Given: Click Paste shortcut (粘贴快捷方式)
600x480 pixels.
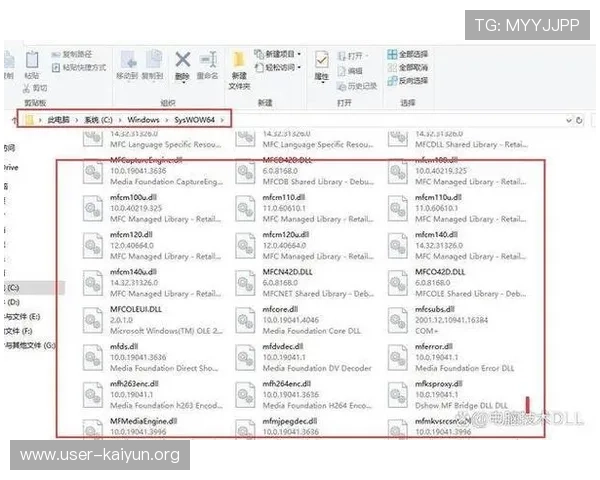Looking at the screenshot, I should [x=79, y=68].
